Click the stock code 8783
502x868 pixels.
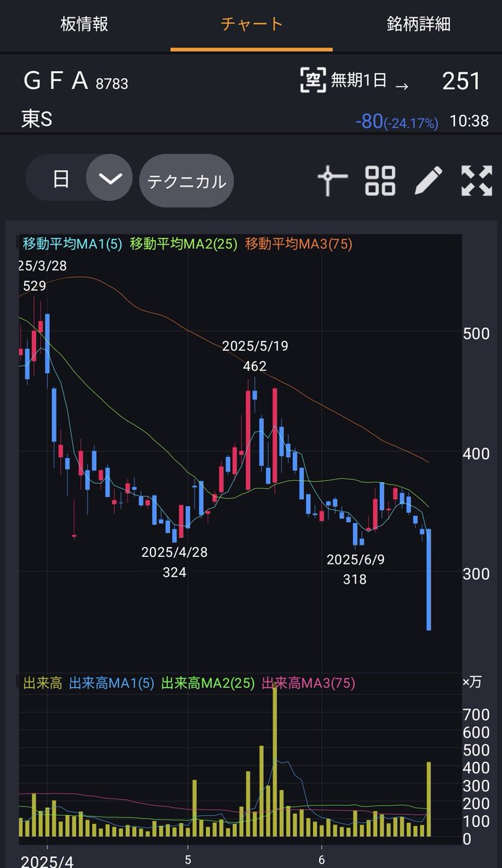coord(111,84)
